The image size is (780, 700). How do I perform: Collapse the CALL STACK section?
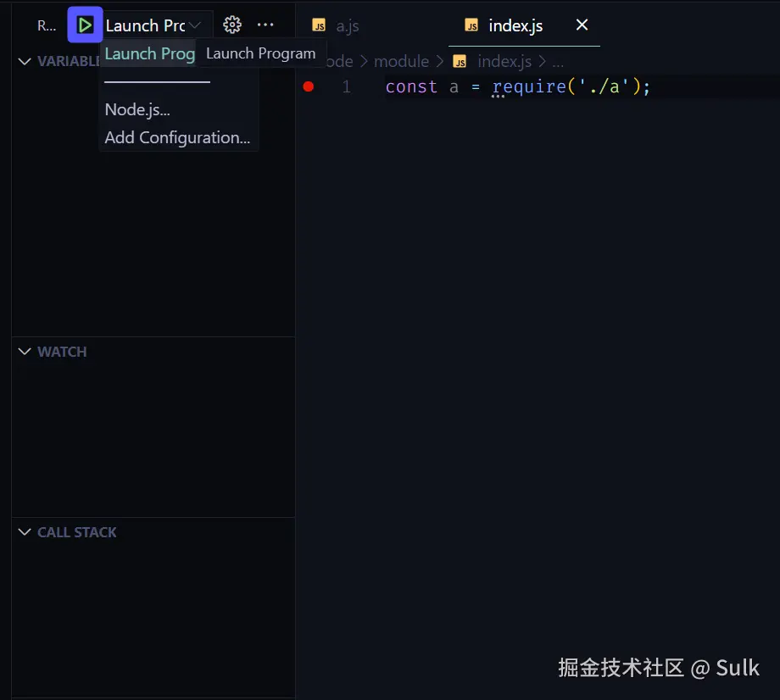[25, 532]
